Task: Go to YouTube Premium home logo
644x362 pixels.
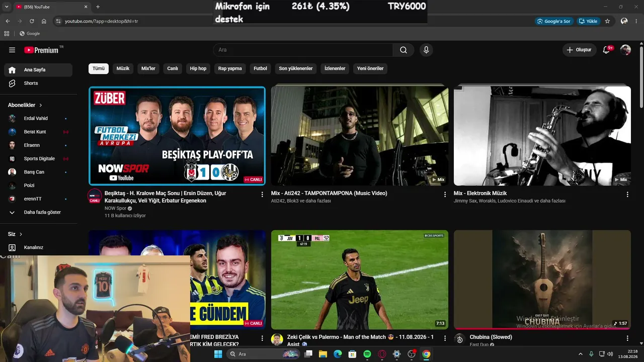Action: point(41,50)
